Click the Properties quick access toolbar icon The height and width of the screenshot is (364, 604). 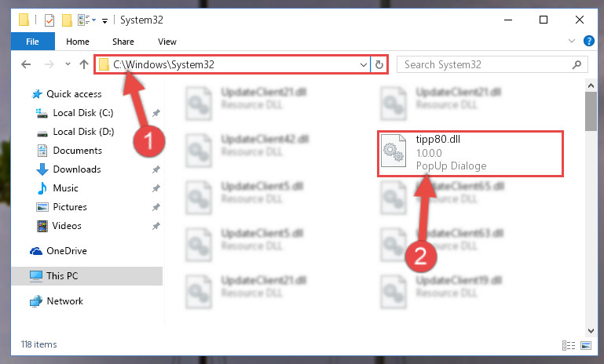49,20
